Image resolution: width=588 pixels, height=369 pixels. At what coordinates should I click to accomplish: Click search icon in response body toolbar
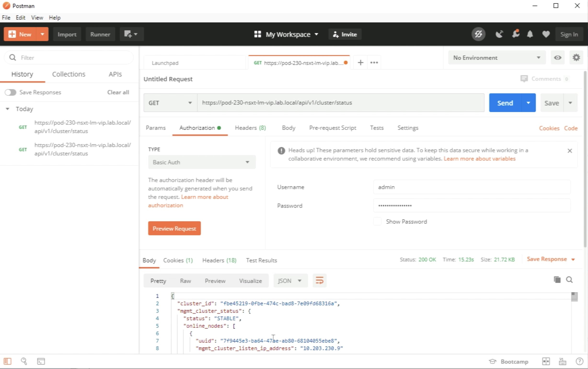(x=569, y=280)
